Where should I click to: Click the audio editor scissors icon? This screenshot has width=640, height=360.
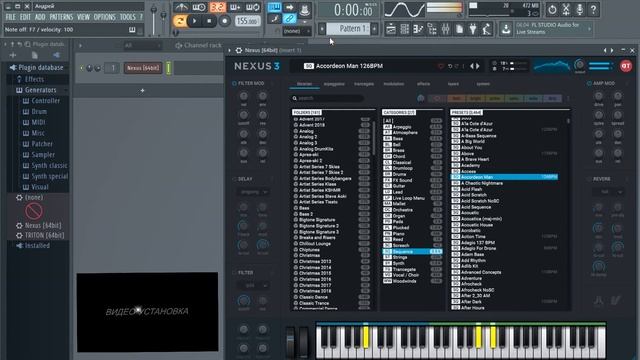click(566, 9)
